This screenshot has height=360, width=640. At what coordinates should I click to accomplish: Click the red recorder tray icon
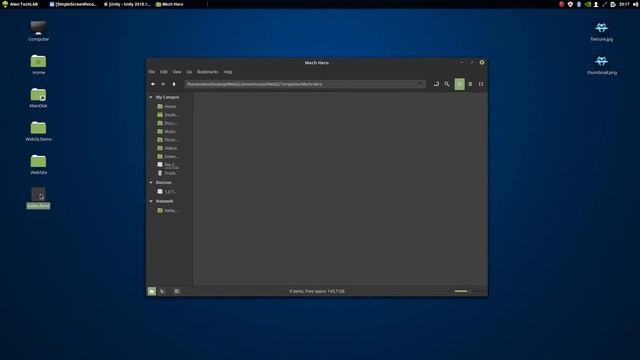(562, 4)
